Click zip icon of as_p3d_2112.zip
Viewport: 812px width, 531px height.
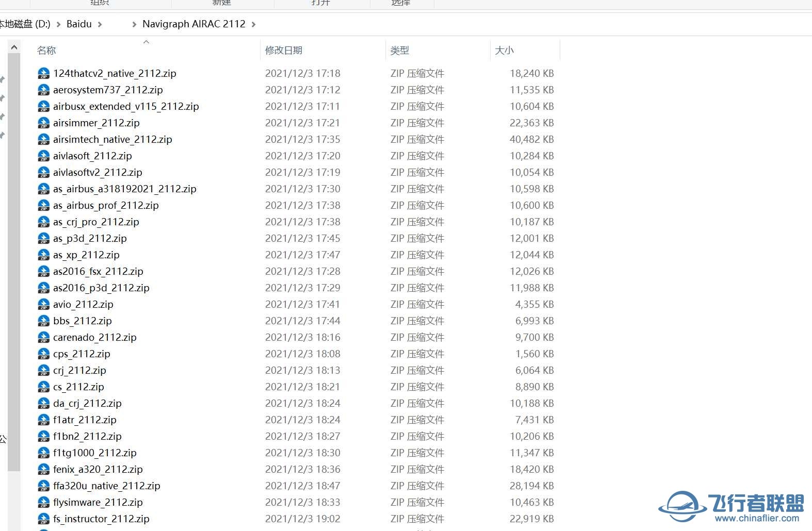pos(44,238)
